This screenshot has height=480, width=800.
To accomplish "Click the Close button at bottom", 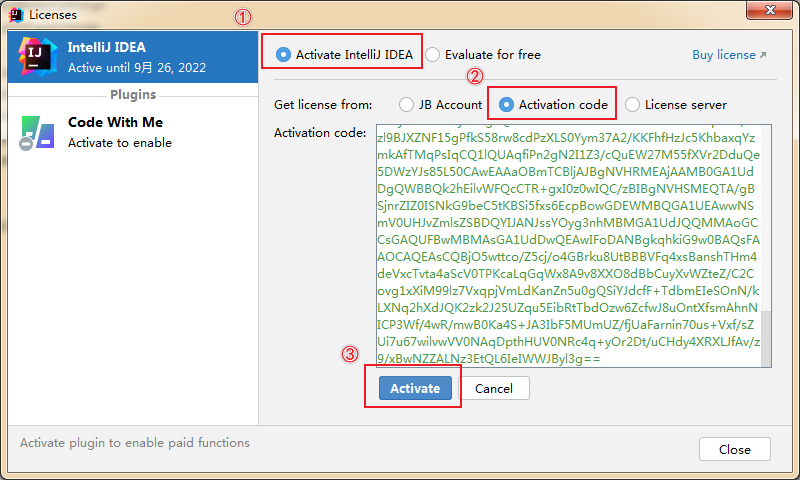I will tap(735, 449).
